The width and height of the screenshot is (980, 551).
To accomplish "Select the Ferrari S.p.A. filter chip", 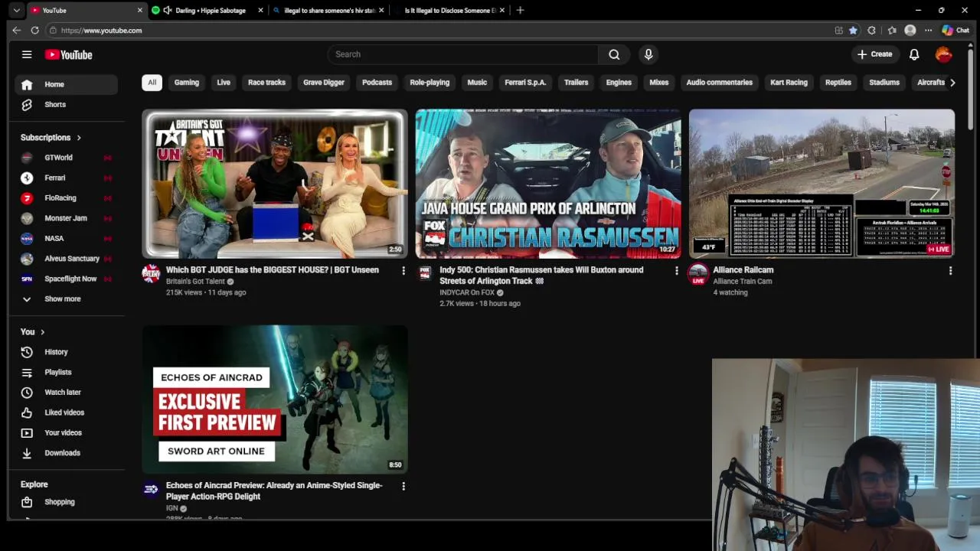I will click(x=525, y=83).
